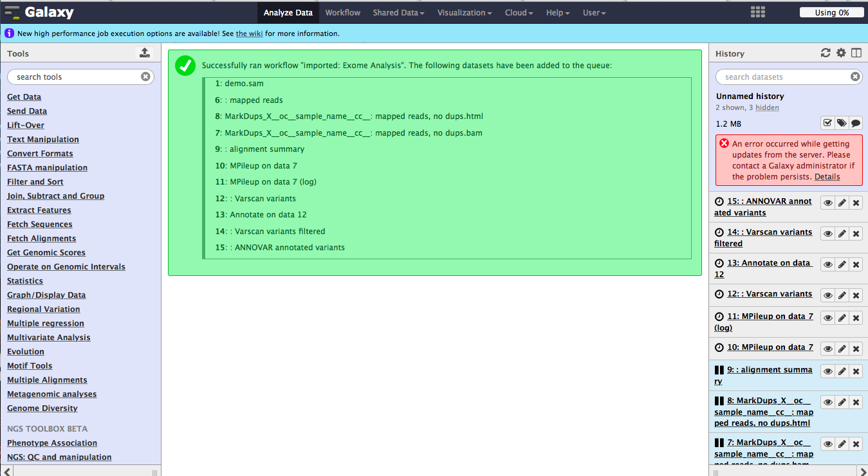This screenshot has height=476, width=868.
Task: Open the wiki link in notification bar
Action: click(x=249, y=33)
